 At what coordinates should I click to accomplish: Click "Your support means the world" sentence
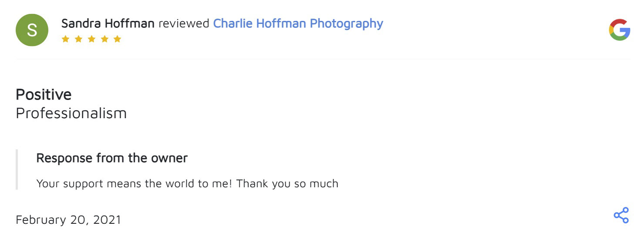[x=130, y=183]
